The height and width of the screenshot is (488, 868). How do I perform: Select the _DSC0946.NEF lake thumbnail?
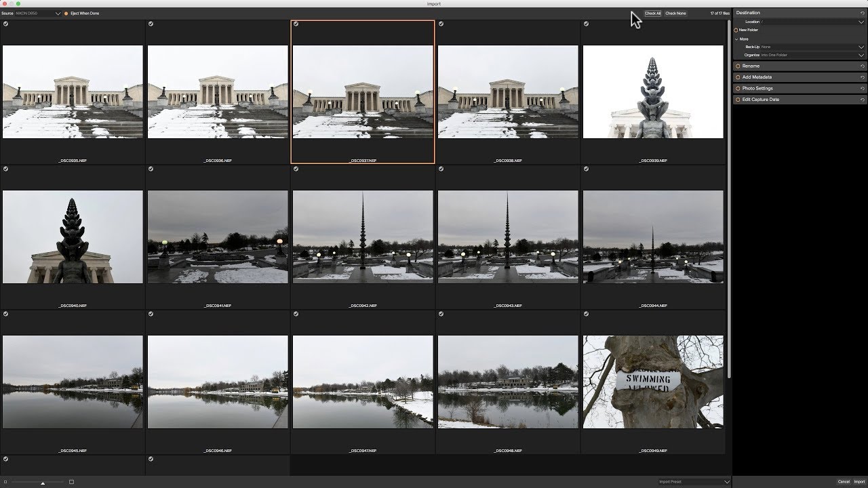[218, 382]
